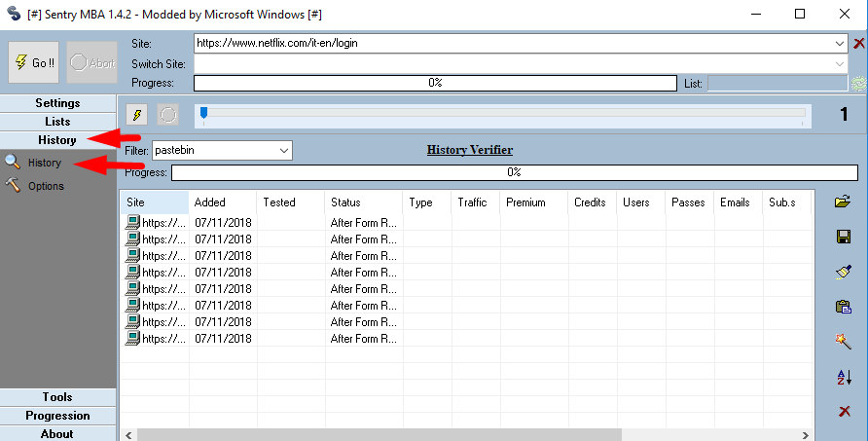The width and height of the screenshot is (868, 441).
Task: Select Options under the History section
Action: (46, 186)
